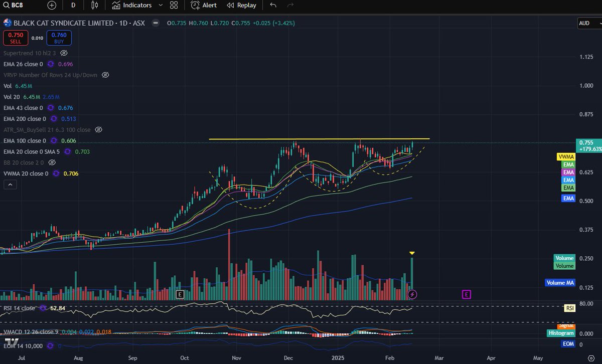Click the redo arrow
This screenshot has height=364, width=602.
290,5
